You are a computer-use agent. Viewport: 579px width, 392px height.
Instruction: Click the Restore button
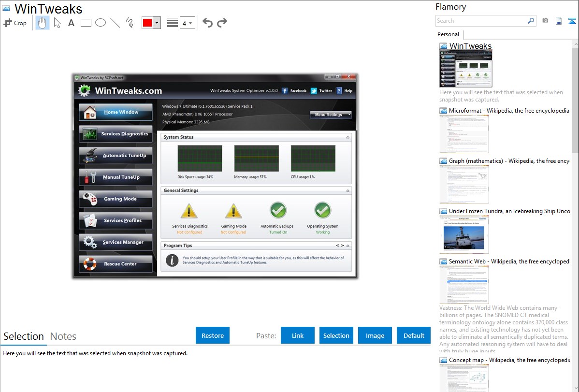coord(213,335)
